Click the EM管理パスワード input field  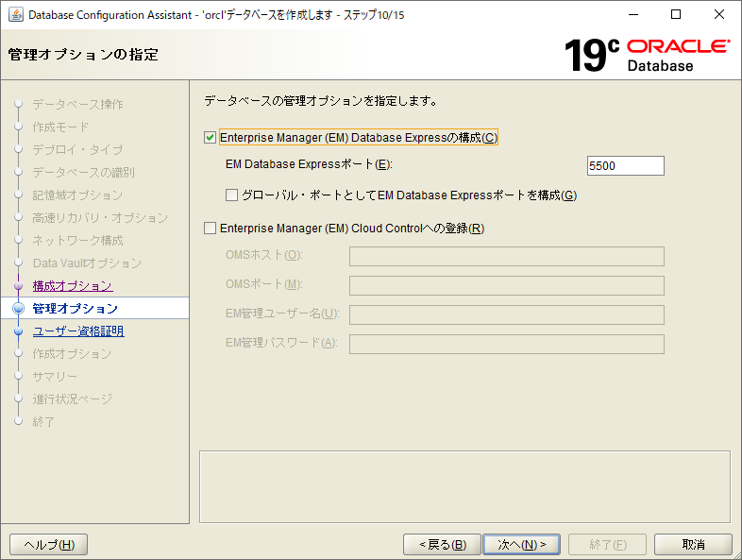click(x=507, y=344)
